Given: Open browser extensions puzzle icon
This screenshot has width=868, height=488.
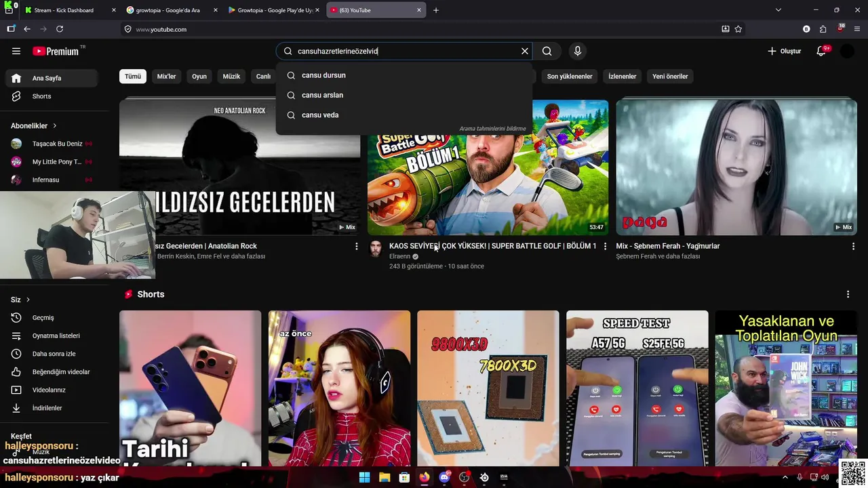Looking at the screenshot, I should [x=823, y=29].
